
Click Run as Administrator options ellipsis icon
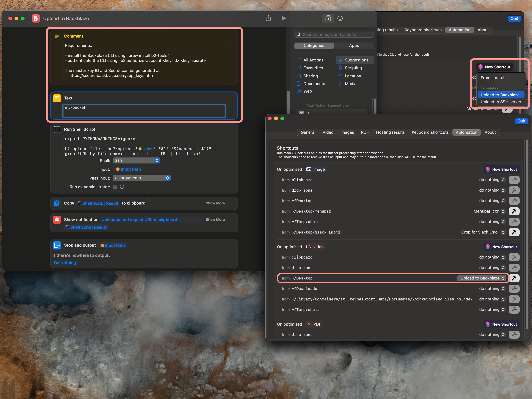[122, 187]
